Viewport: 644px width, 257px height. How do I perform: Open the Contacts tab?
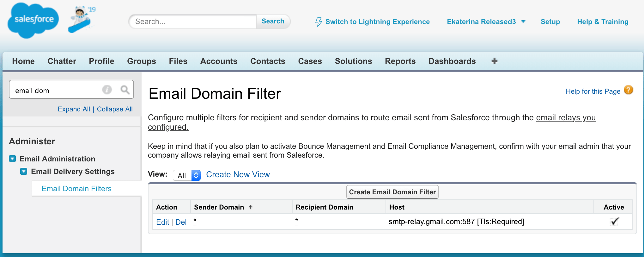click(268, 61)
